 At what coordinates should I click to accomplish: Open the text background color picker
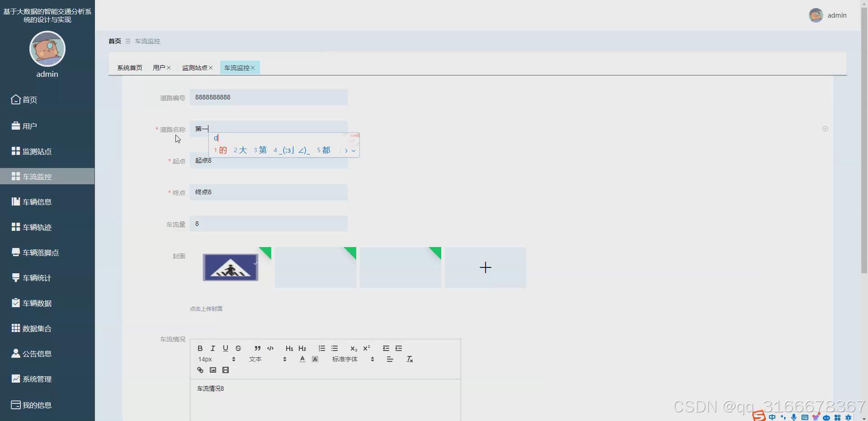315,359
